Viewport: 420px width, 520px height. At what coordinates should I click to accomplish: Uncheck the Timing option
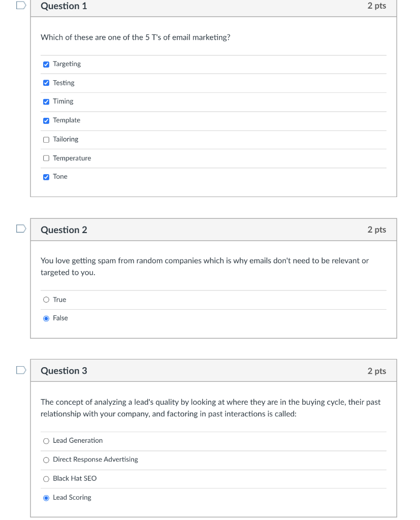pyautogui.click(x=46, y=102)
